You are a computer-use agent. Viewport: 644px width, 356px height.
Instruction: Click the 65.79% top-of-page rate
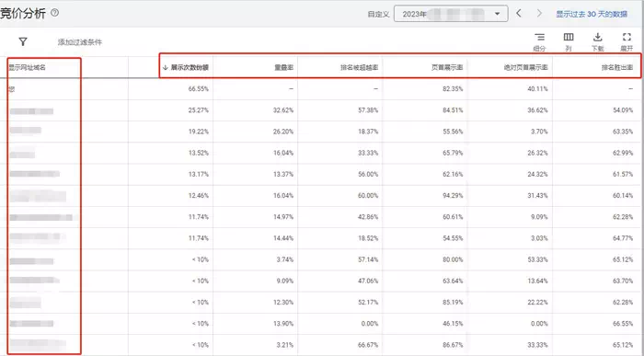tap(453, 153)
